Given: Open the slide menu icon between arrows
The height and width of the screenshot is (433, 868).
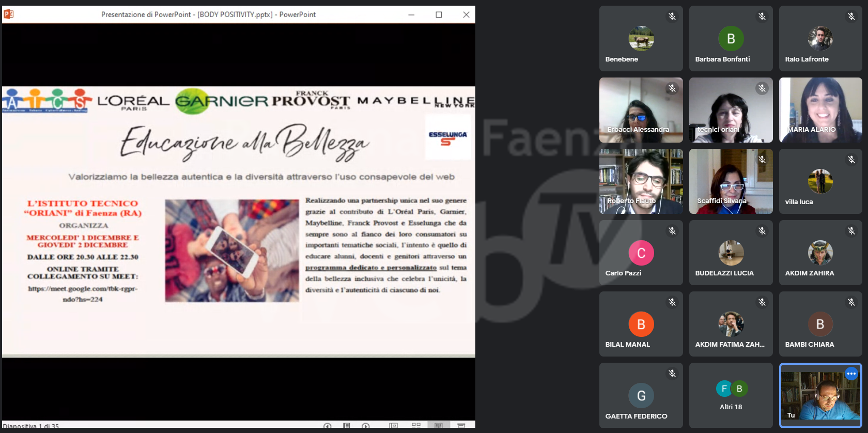Looking at the screenshot, I should point(347,426).
